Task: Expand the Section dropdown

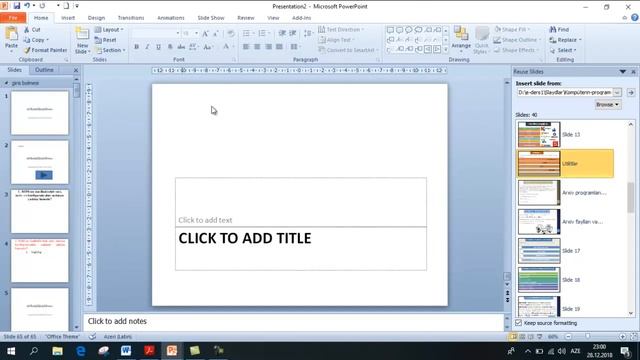Action: (110, 50)
